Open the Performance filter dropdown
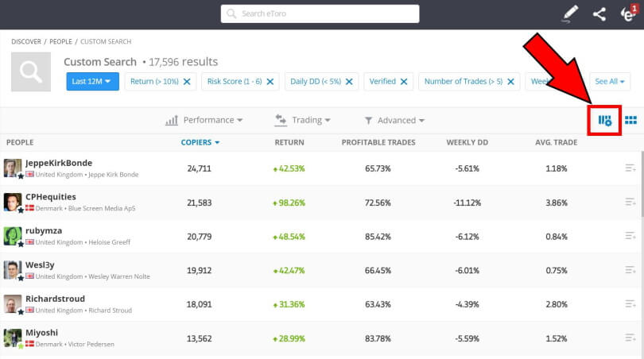Viewport: 644px width, 359px height. click(204, 120)
